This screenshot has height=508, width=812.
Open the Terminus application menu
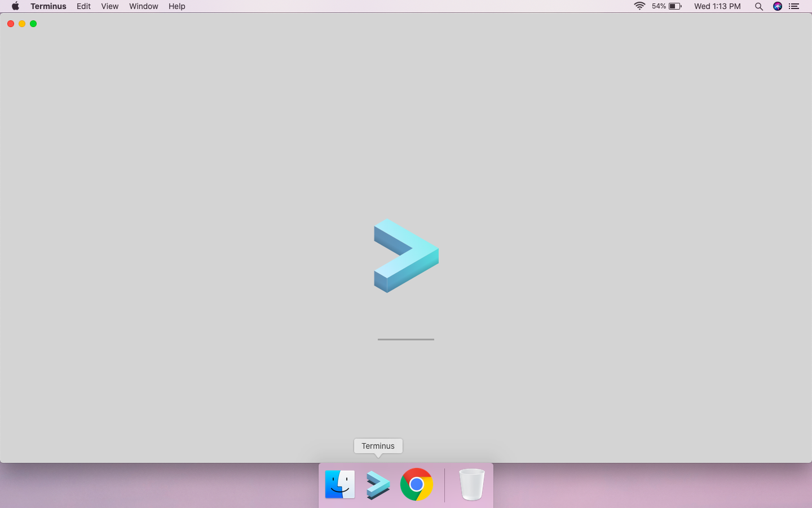point(48,6)
